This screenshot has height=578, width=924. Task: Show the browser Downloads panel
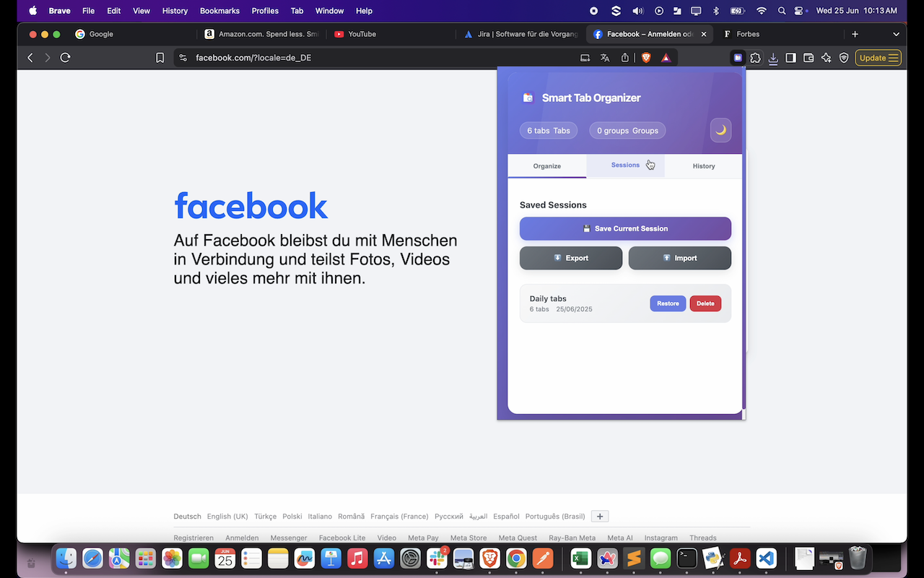click(x=773, y=58)
